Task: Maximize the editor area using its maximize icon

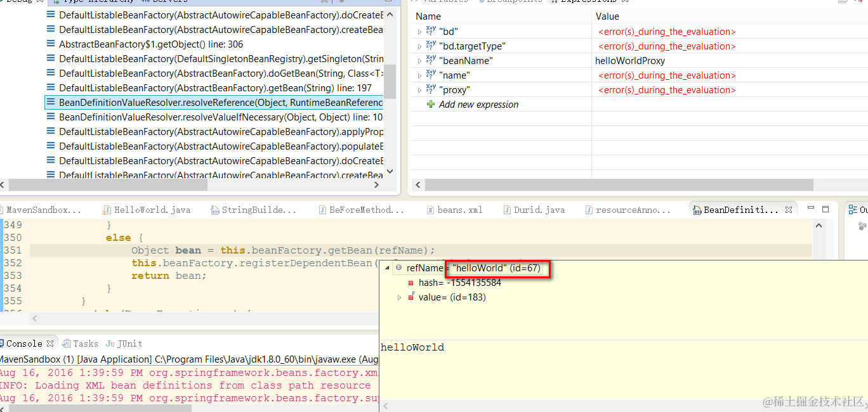Action: (x=825, y=209)
